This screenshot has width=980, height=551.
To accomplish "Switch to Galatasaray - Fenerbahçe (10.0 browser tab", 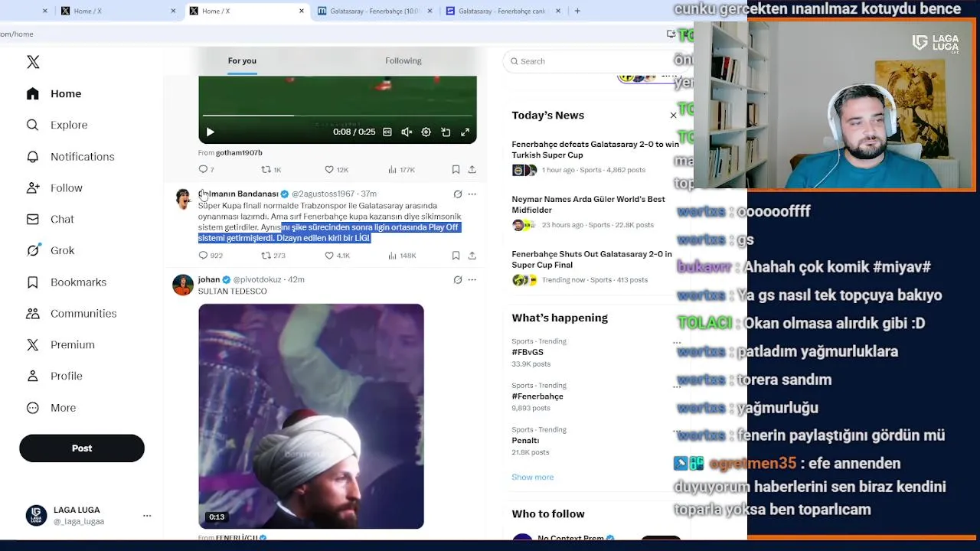I will coord(374,11).
